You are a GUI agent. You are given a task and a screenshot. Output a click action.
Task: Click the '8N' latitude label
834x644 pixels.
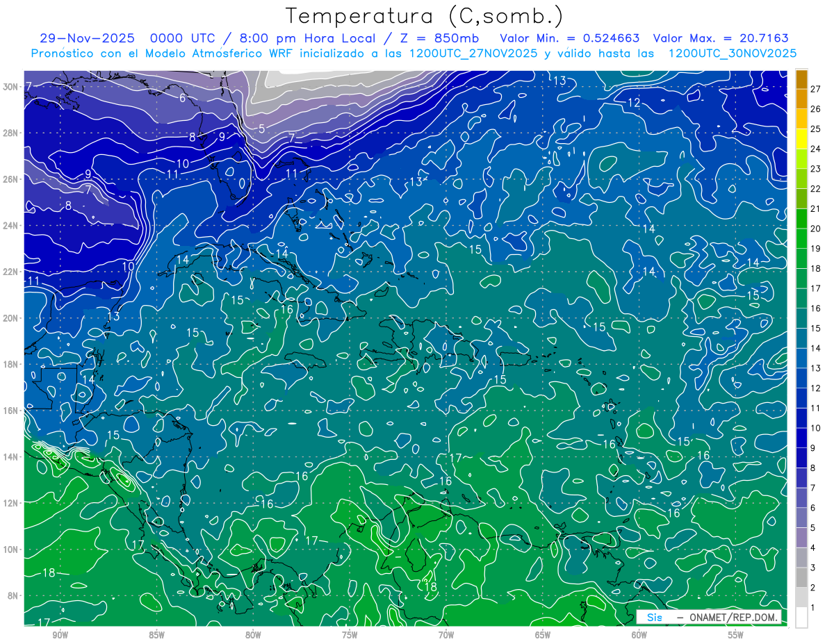tap(14, 595)
